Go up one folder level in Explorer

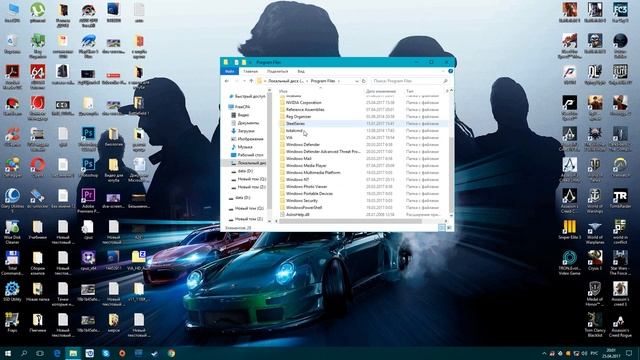coord(251,81)
